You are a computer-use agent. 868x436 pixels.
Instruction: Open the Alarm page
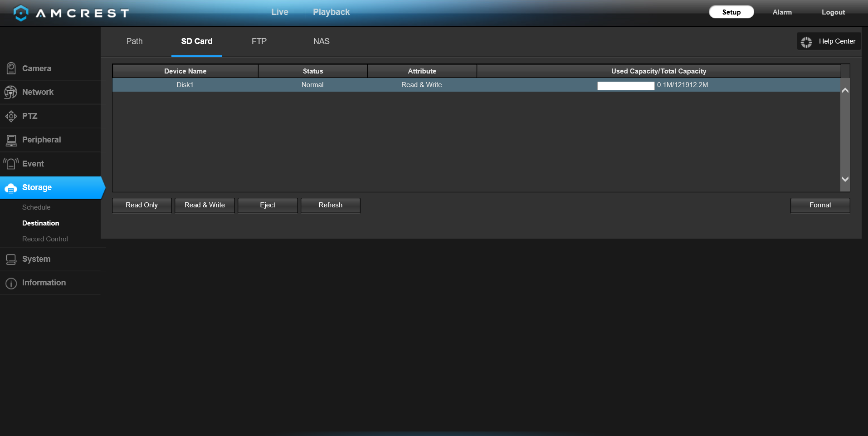click(782, 12)
